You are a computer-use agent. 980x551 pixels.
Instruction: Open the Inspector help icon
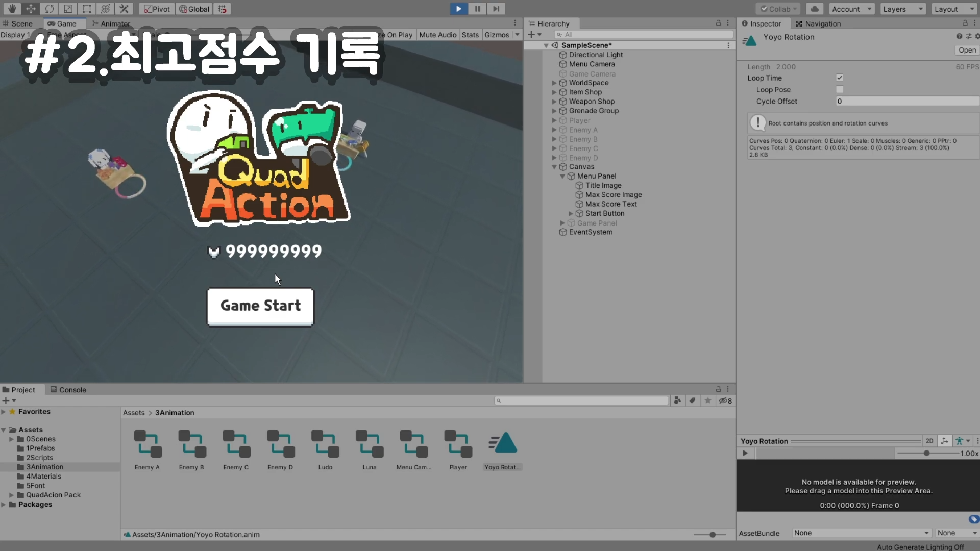tap(959, 36)
